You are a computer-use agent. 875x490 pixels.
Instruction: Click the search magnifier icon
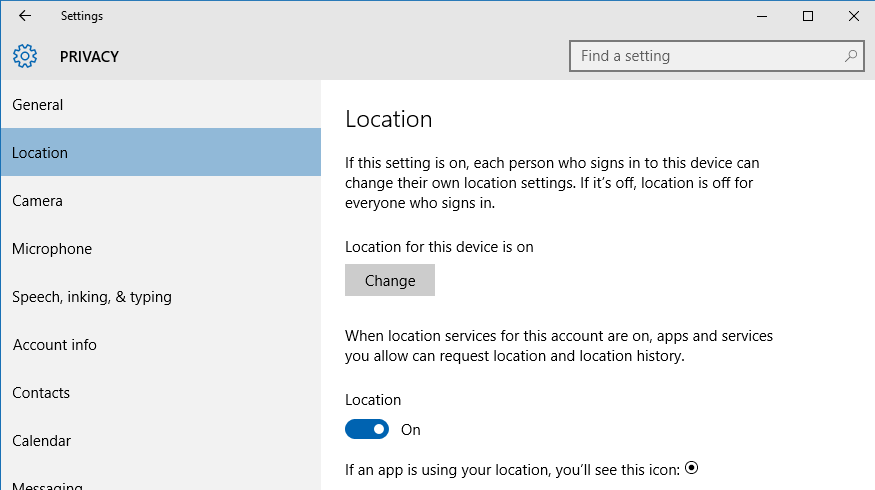coord(850,56)
